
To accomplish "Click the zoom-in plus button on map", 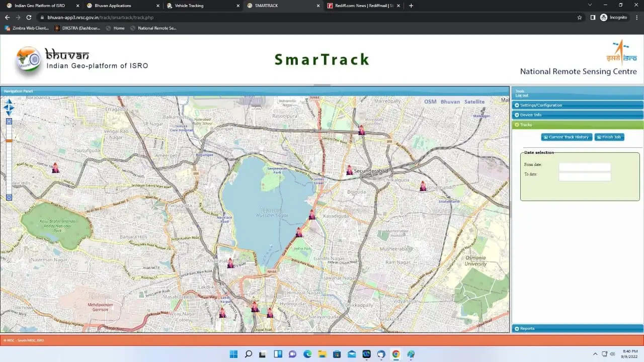I will [x=9, y=122].
